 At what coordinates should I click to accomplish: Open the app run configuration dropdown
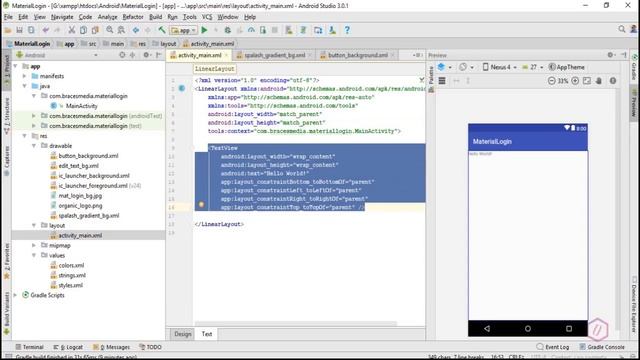[184, 30]
